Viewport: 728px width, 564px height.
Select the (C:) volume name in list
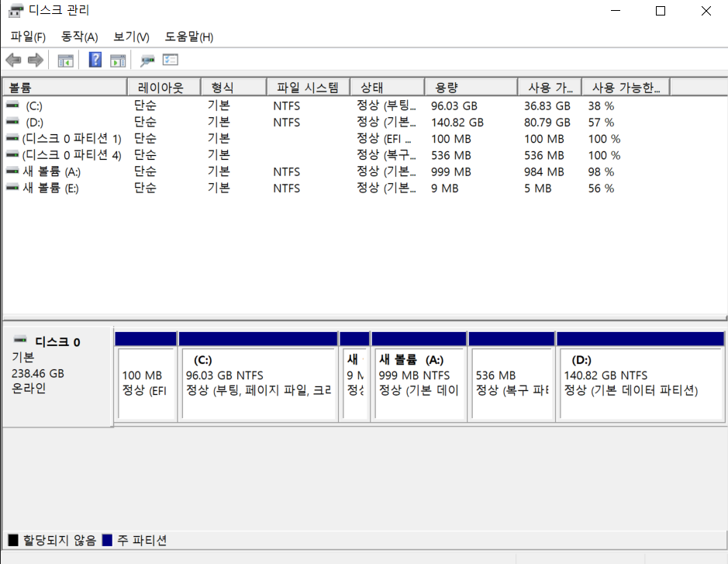tap(34, 106)
